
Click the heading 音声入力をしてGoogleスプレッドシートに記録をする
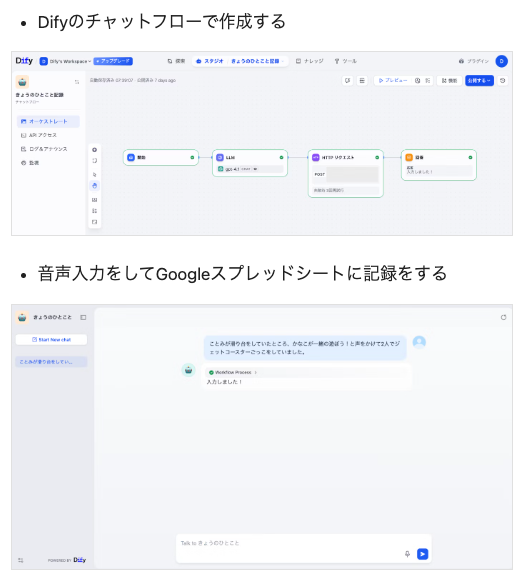[x=242, y=274]
